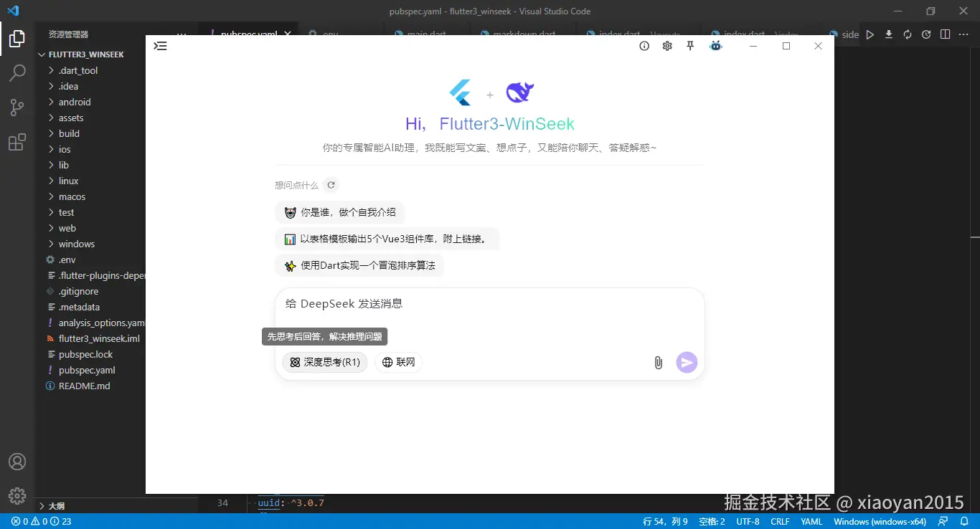Expand the assets folder
980x529 pixels.
[71, 118]
